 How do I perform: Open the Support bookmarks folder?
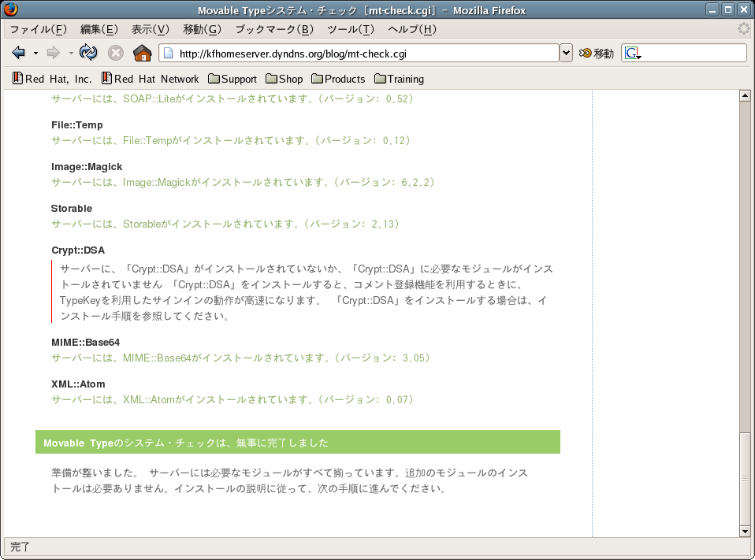pos(232,79)
